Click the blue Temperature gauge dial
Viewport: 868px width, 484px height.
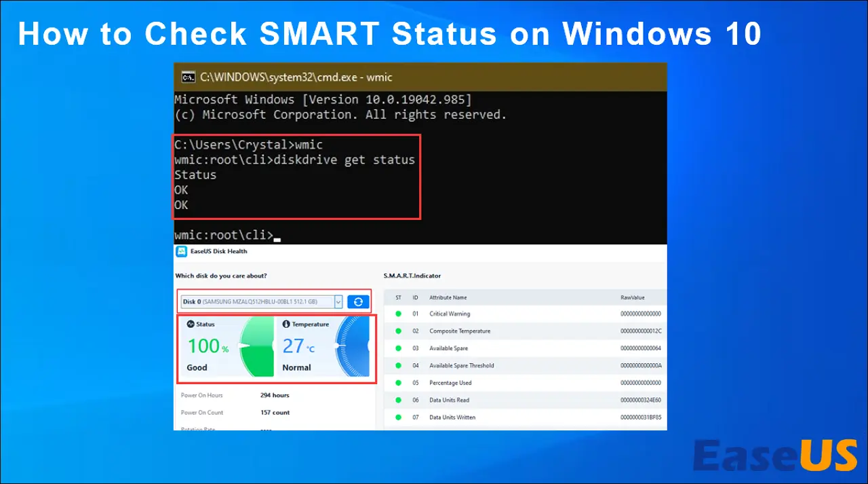353,347
